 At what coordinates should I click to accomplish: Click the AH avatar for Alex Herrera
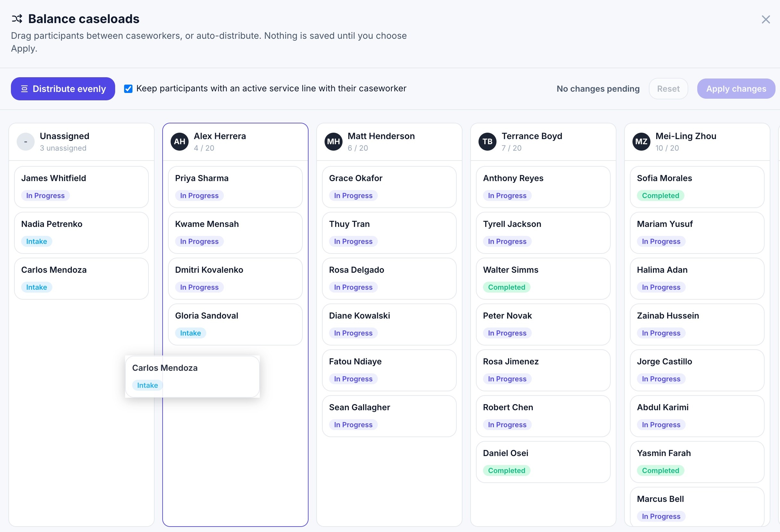(x=180, y=142)
